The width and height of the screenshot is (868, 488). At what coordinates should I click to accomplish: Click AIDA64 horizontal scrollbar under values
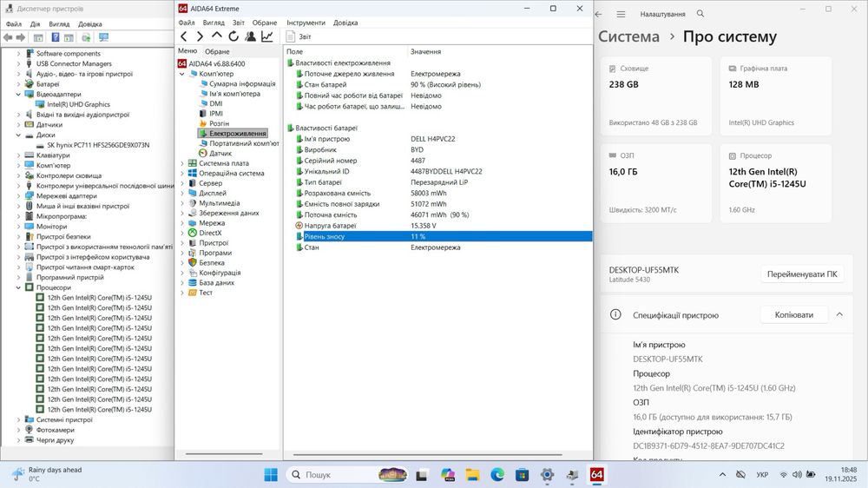(x=427, y=455)
